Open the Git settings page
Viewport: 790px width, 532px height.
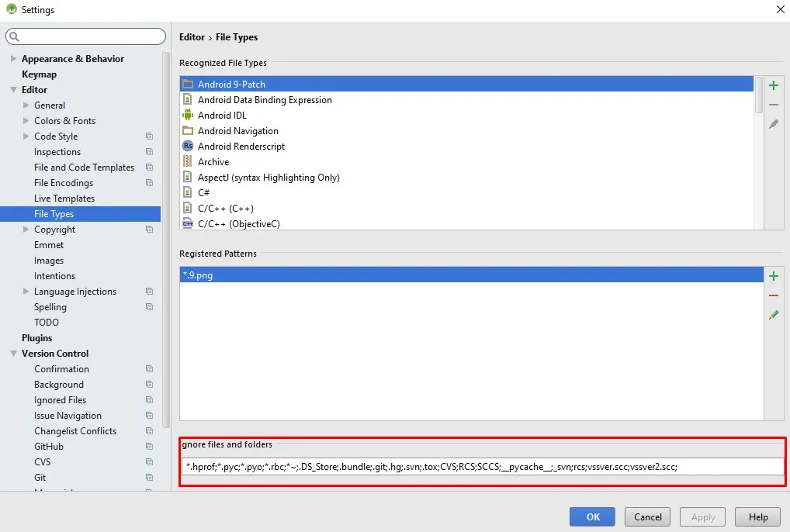click(40, 477)
